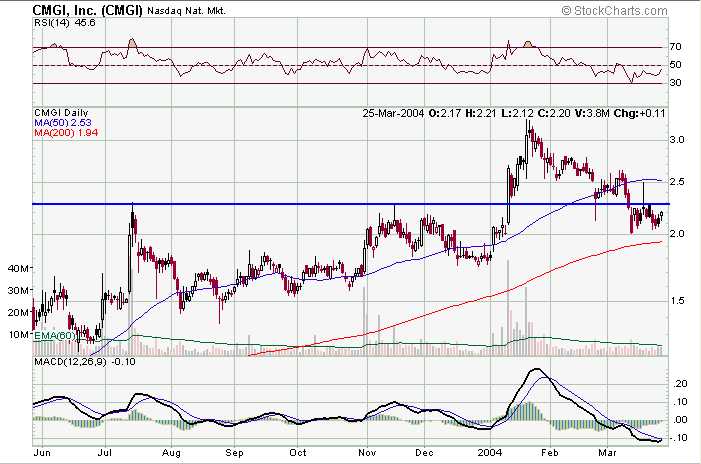Click the Jun month label
Screen dimensions: 701x464
[x=42, y=452]
